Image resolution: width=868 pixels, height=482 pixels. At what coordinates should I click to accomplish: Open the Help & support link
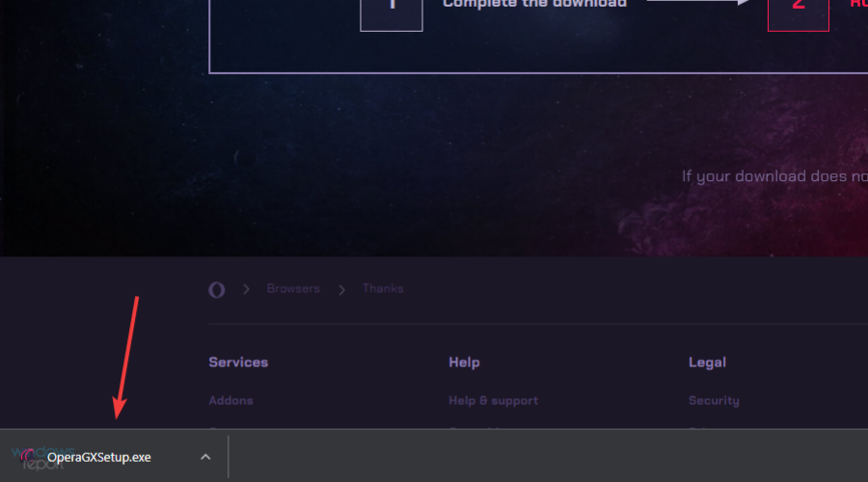493,400
